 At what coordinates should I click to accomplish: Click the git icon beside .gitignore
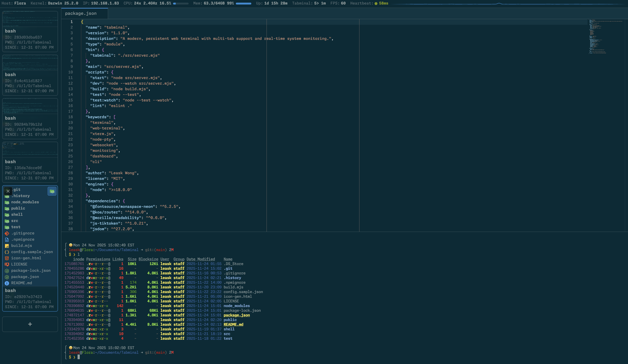7,233
